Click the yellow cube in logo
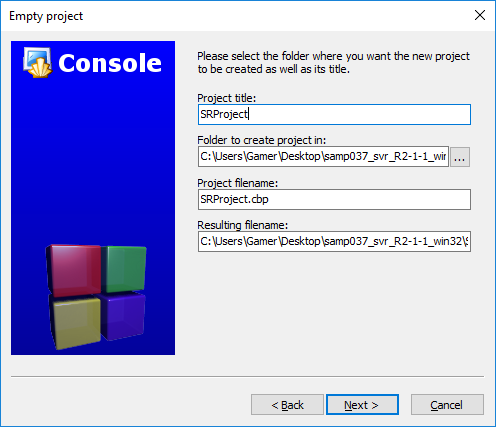 [75, 322]
